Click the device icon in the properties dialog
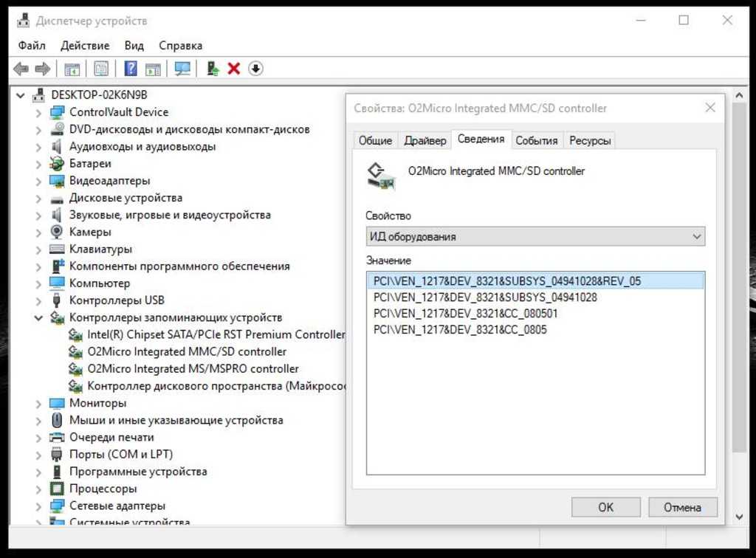This screenshot has width=756, height=558. [x=382, y=176]
